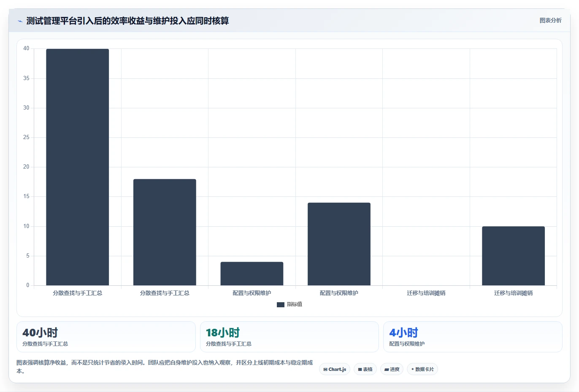Click the footnote text starting with 图表强调核算净收益

click(165, 367)
